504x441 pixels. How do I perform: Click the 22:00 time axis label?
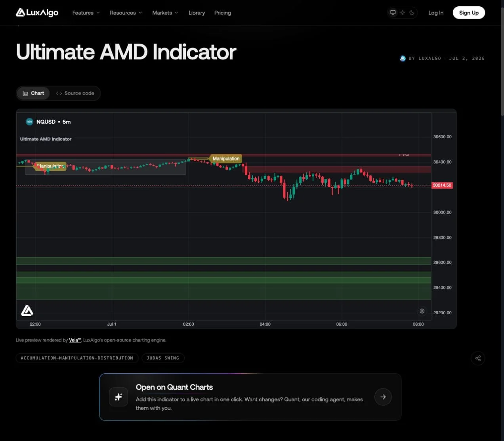coord(35,324)
